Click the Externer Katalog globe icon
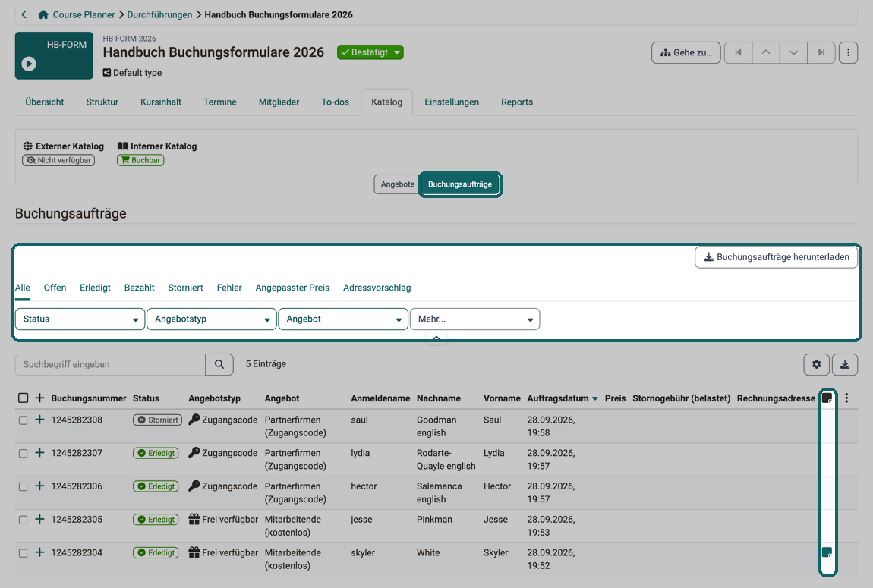This screenshot has height=588, width=873. [x=28, y=146]
